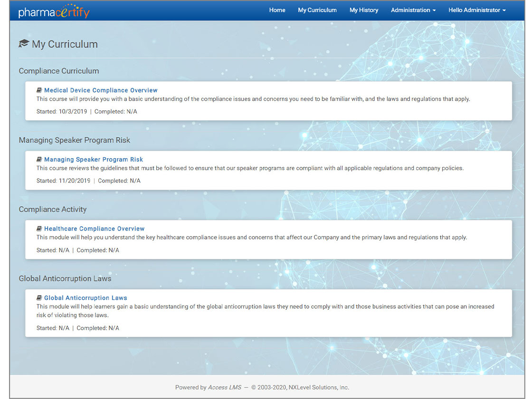Click the Global Anticorruption Laws section heading

point(65,278)
